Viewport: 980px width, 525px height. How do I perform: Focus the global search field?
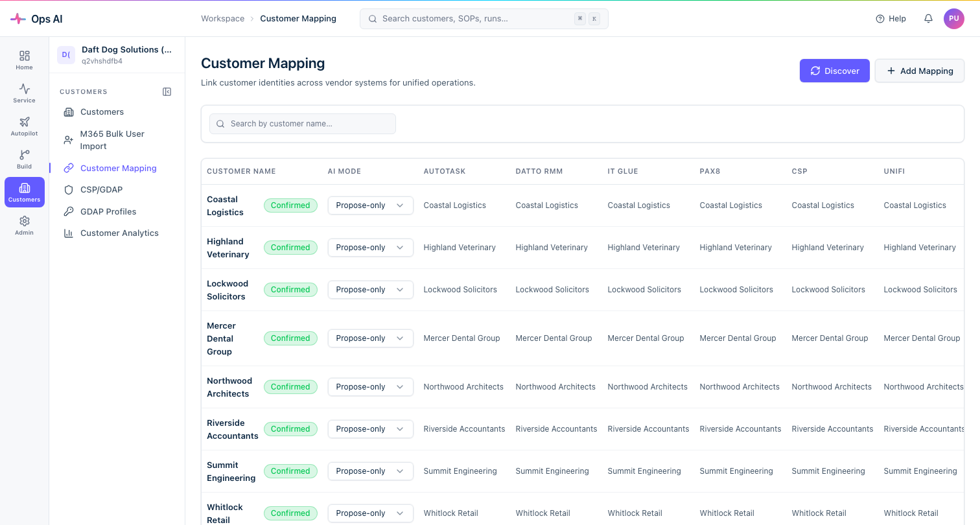(484, 19)
